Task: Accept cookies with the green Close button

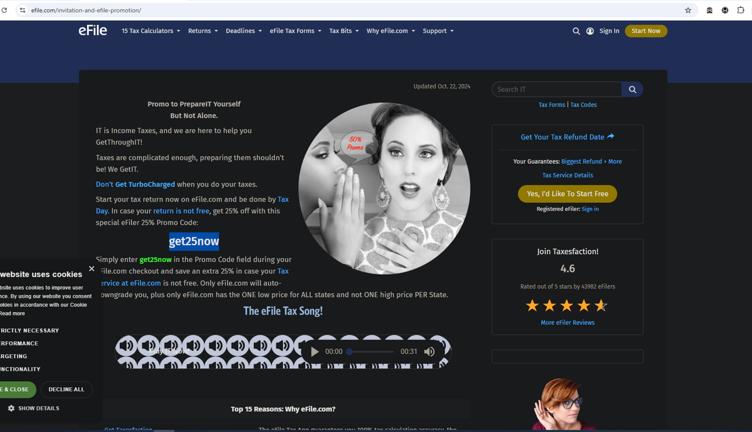Action: point(17,389)
